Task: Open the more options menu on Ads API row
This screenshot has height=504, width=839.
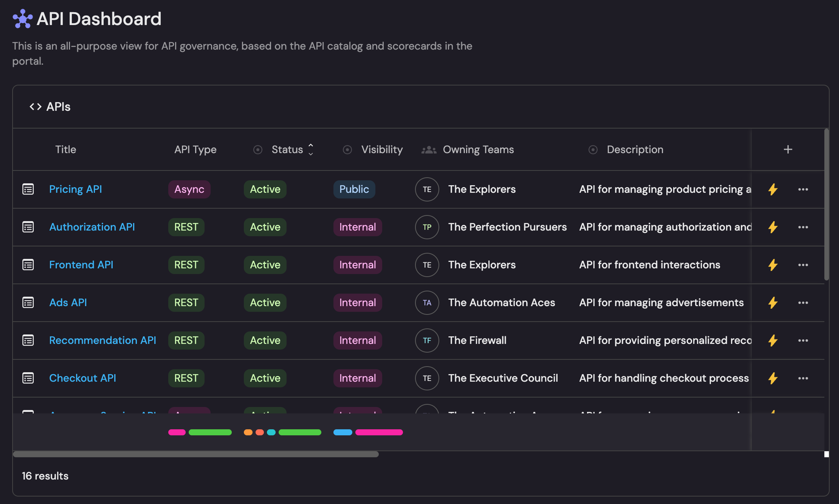Action: (x=803, y=303)
